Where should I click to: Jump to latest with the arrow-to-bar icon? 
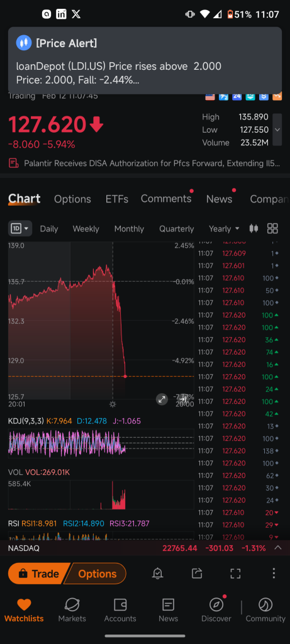tap(183, 399)
